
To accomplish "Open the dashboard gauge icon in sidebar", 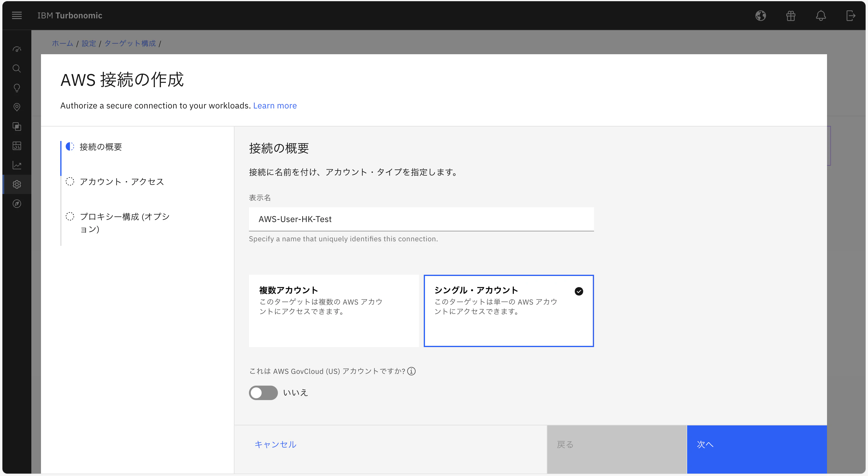I will coord(17,49).
